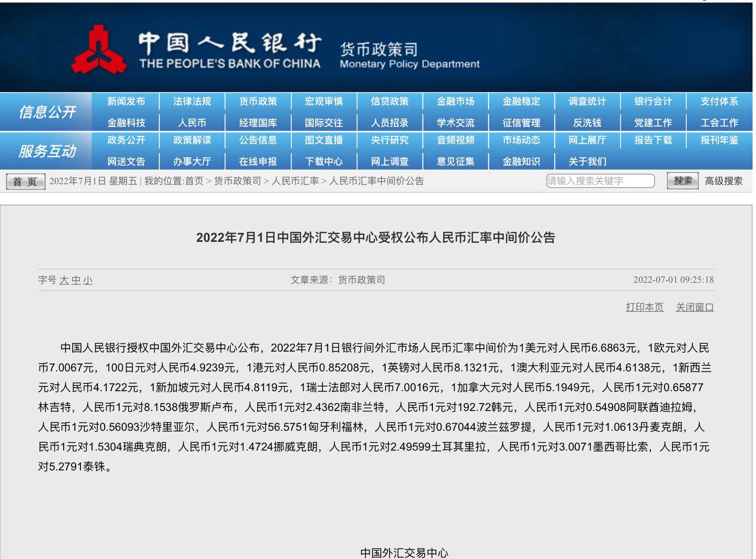
Task: Go to the 货币政策 navigation item
Action: coord(258,102)
